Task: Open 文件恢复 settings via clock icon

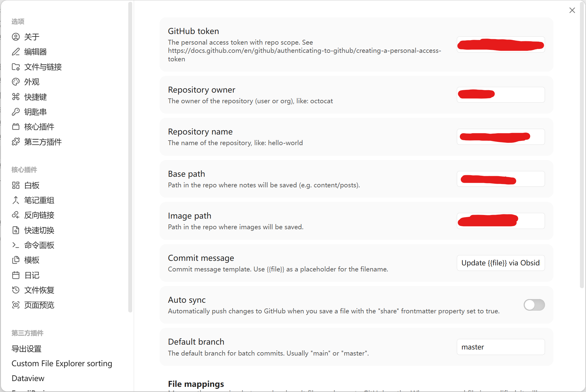Action: coord(40,290)
